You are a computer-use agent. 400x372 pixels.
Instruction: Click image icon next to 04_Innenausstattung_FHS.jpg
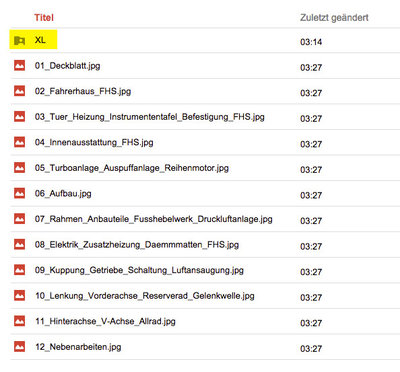click(x=20, y=142)
